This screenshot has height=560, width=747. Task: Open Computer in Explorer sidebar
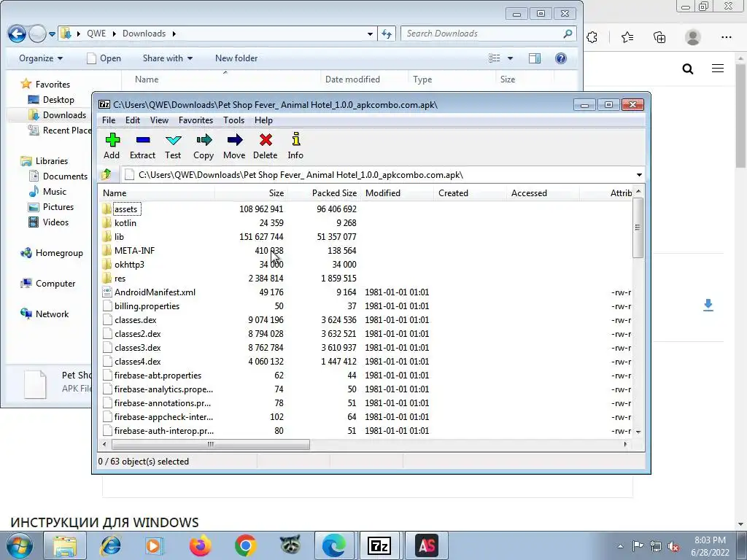(x=55, y=284)
